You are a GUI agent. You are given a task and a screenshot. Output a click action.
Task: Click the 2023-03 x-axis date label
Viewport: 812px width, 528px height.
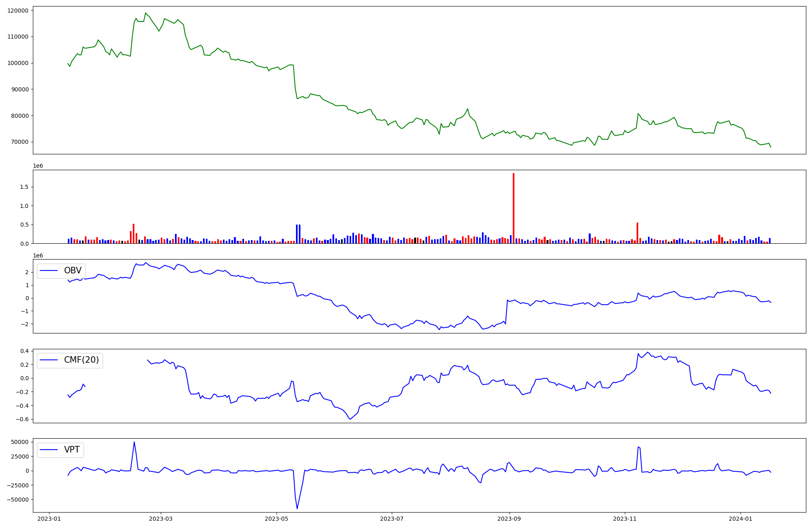tap(161, 519)
